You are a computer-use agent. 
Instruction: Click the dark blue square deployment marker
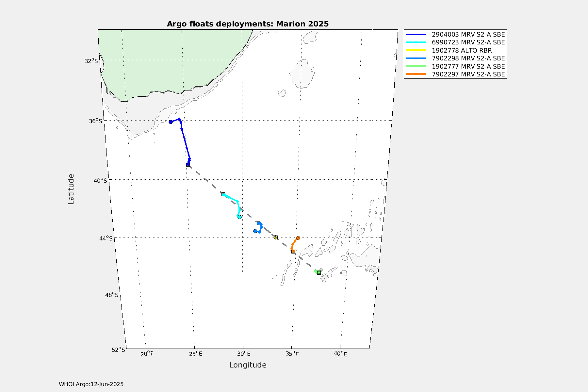click(188, 165)
